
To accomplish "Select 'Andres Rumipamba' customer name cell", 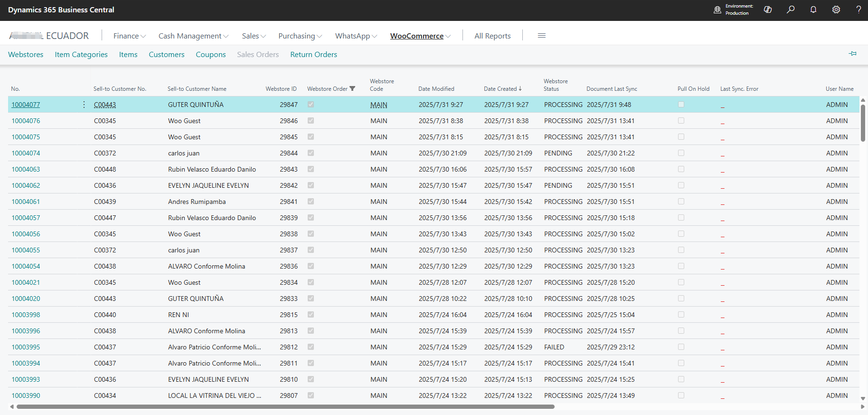I will click(197, 202).
